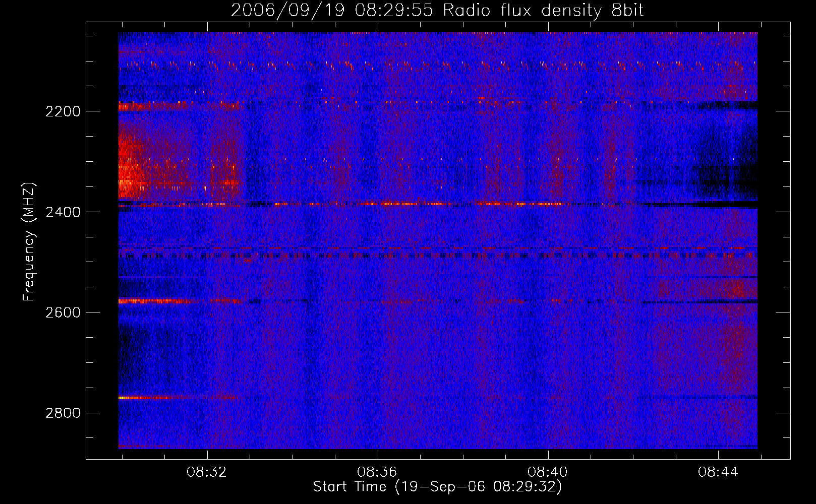816x504 pixels.
Task: Click the 08:44 time tick label
Action: pyautogui.click(x=718, y=472)
